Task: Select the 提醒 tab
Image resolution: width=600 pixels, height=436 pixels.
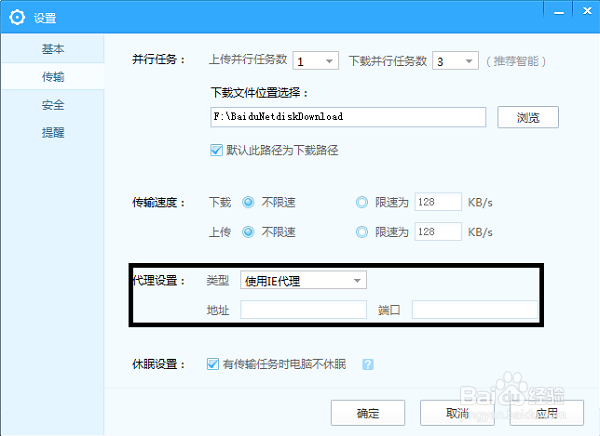Action: tap(53, 133)
